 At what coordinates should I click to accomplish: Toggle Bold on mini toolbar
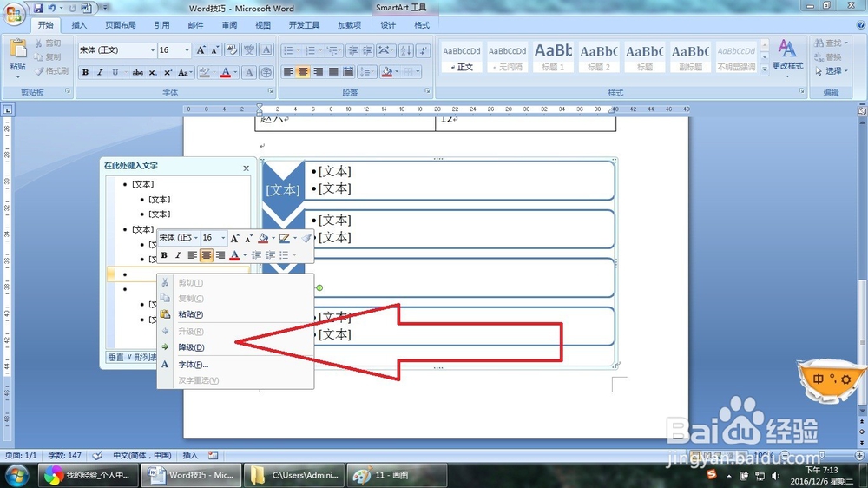pos(164,255)
